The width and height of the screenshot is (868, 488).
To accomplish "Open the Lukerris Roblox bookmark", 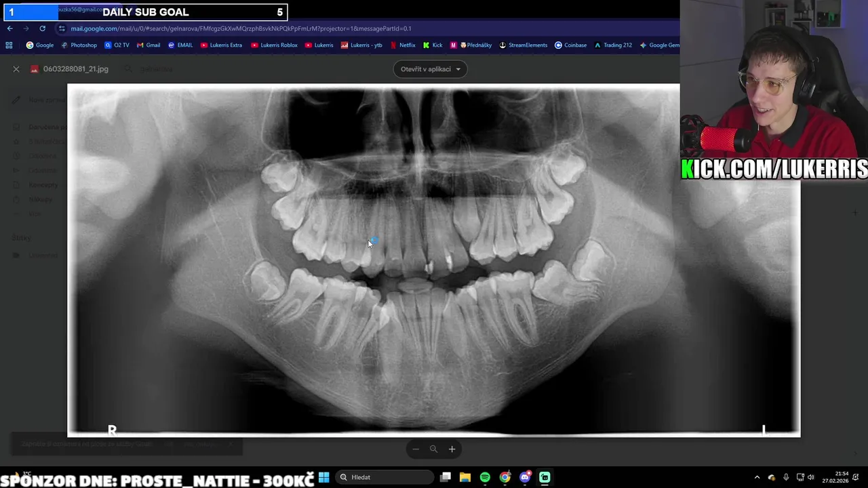I will [x=274, y=45].
